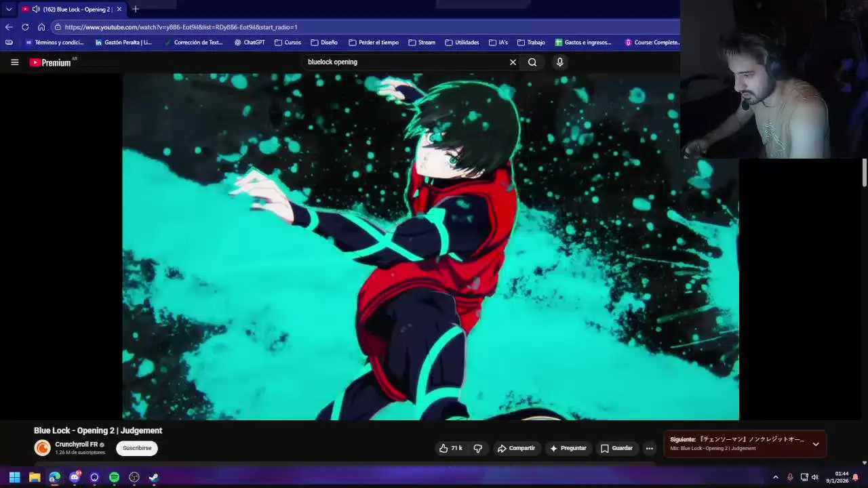Viewport: 868px width, 488px height.
Task: Select the YouTube URL address bar
Action: (x=366, y=27)
